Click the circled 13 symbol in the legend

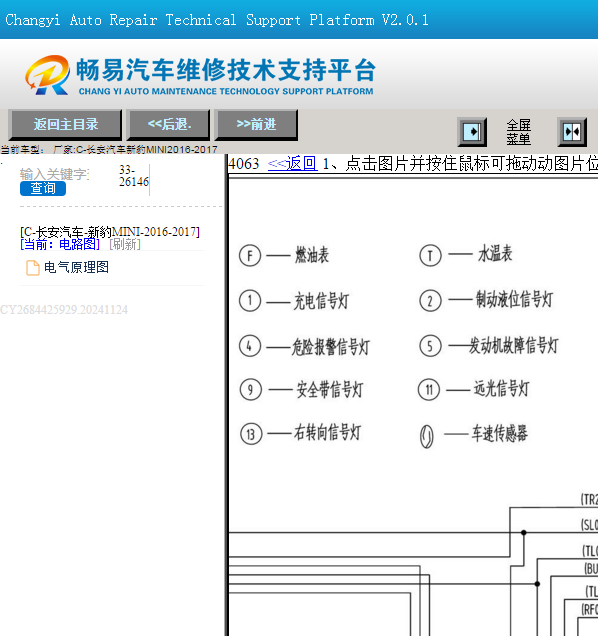251,434
